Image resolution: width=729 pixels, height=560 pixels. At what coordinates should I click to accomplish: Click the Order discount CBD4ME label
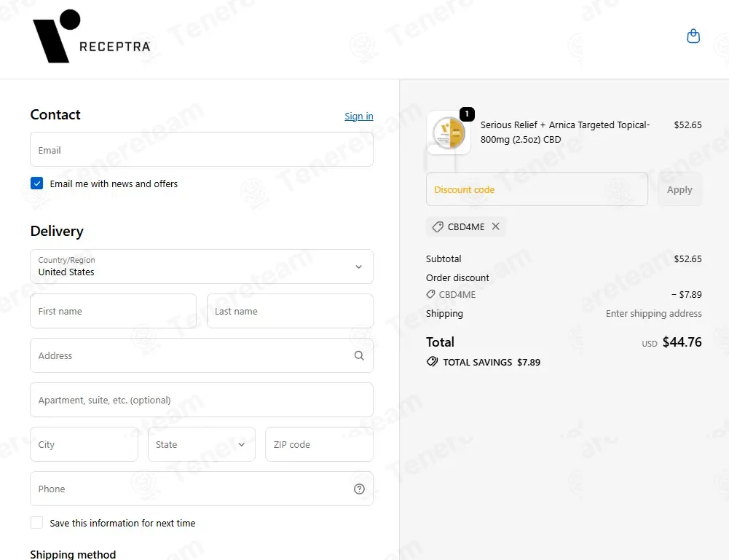[451, 295]
